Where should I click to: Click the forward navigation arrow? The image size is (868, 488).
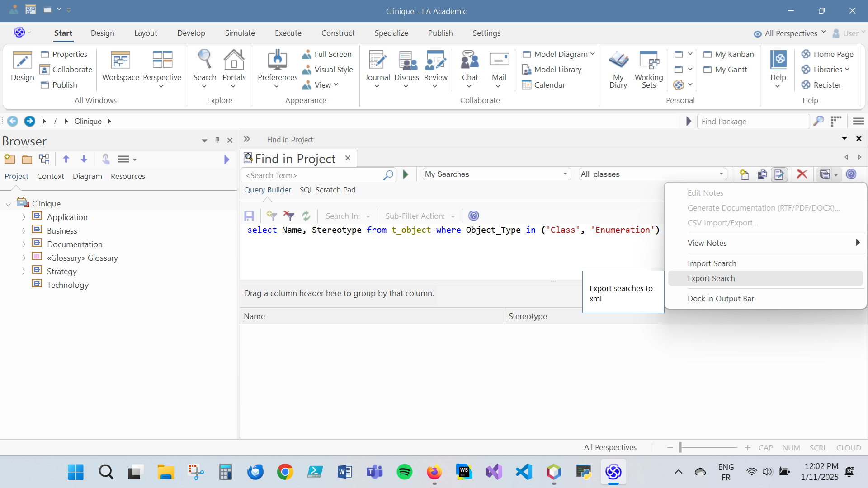[29, 121]
